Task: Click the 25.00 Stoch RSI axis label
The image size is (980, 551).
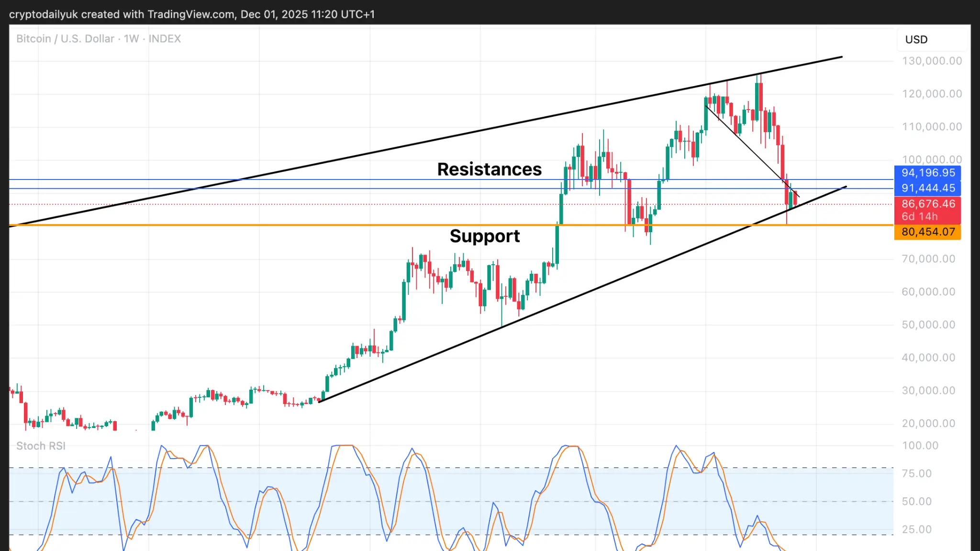Action: coord(916,529)
